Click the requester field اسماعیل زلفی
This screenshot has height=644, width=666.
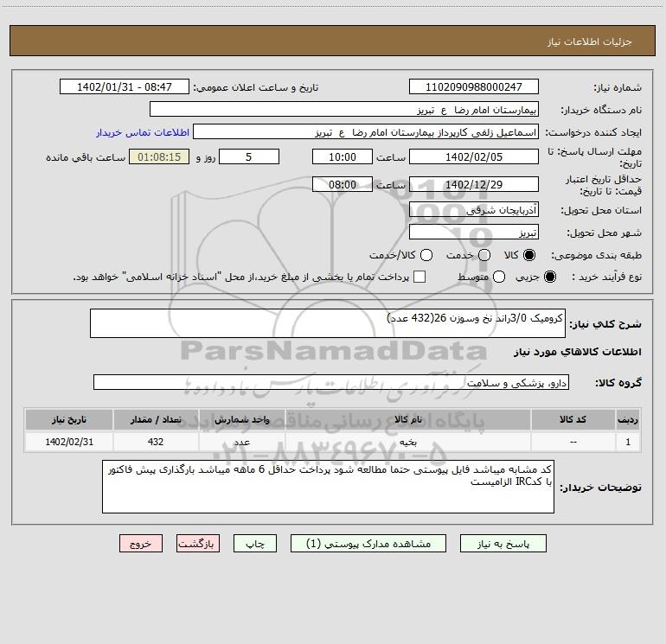(x=366, y=132)
